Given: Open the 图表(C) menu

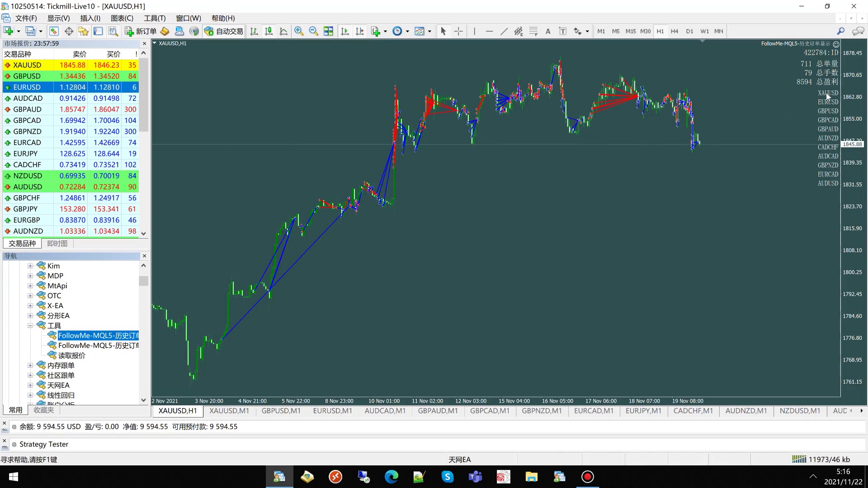Looking at the screenshot, I should point(122,18).
